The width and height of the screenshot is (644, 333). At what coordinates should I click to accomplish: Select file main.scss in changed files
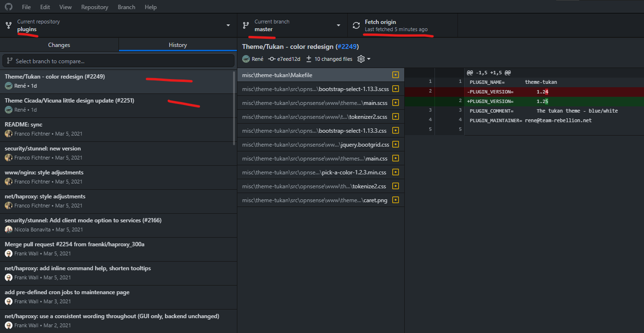pos(320,103)
